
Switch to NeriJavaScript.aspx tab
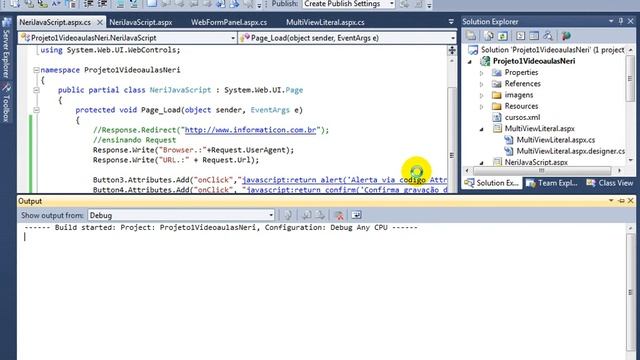click(x=141, y=22)
